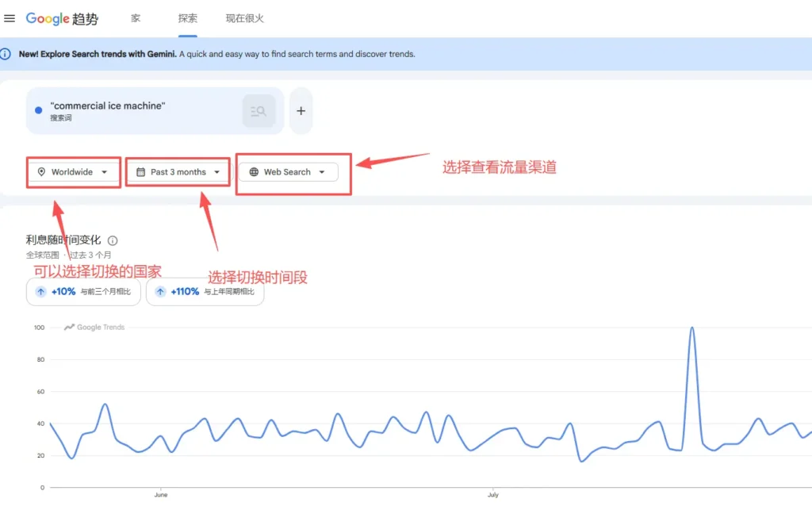Click the help icon beside 利息随时间变化
This screenshot has height=514, width=812.
click(x=113, y=240)
